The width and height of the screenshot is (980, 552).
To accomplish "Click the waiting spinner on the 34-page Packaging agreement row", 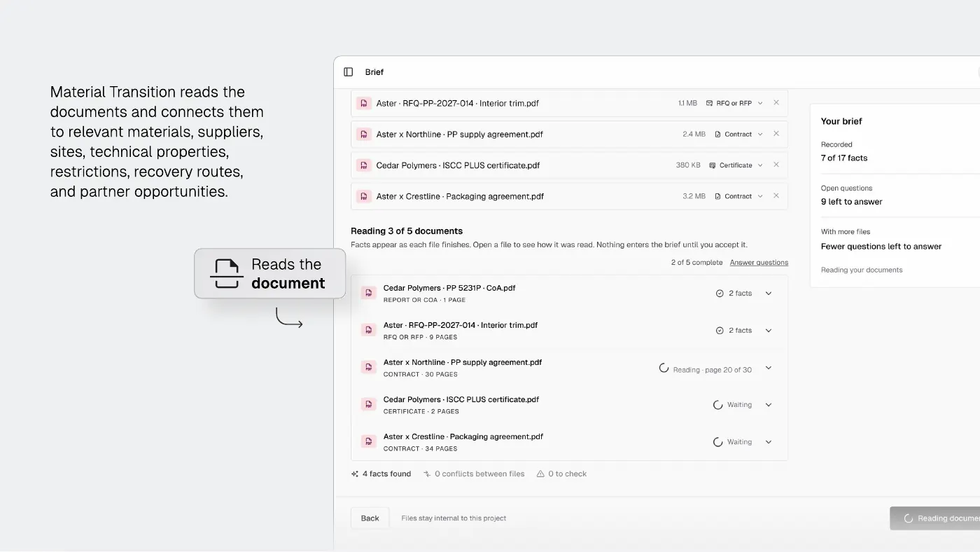I will [x=717, y=442].
